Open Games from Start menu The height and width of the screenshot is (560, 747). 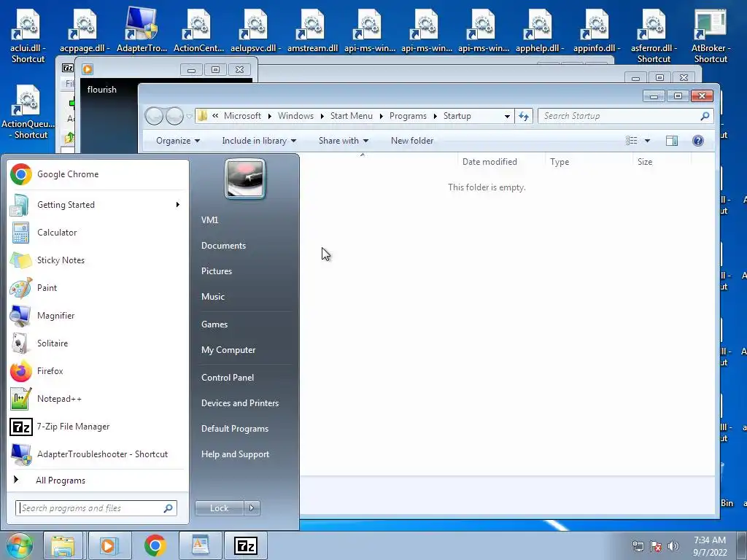(x=214, y=324)
